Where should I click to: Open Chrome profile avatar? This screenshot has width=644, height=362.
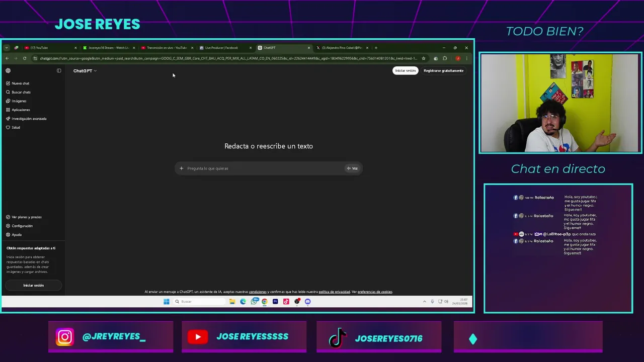point(457,58)
